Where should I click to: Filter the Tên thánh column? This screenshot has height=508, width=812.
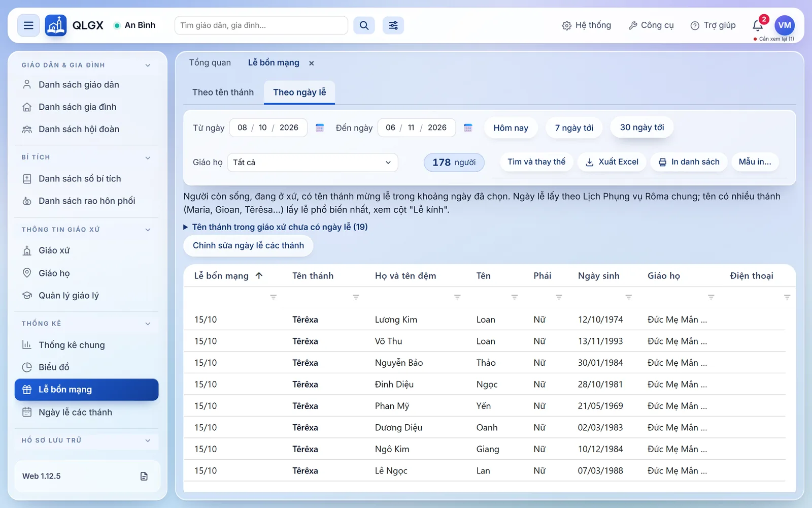click(356, 297)
